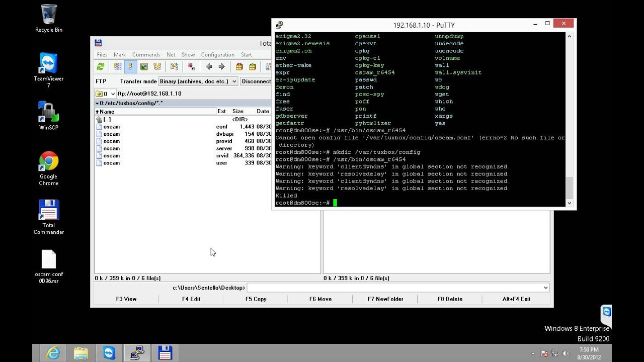
Task: Open the Files menu
Action: pyautogui.click(x=102, y=55)
